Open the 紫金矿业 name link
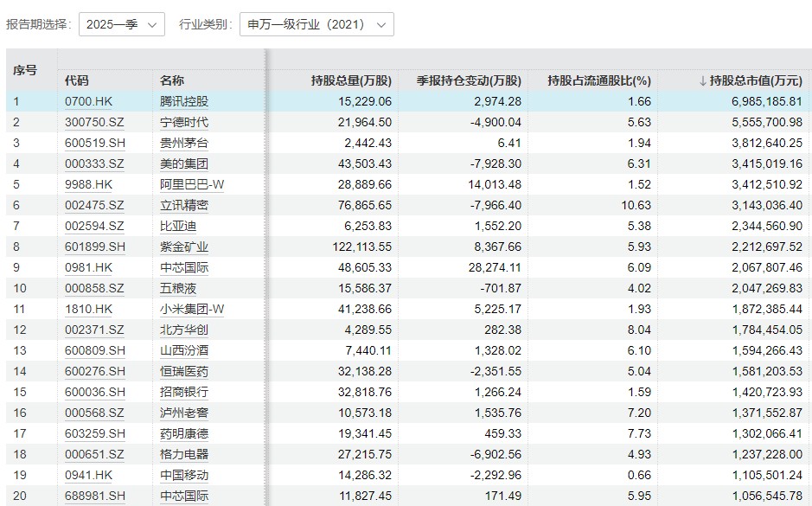The width and height of the screenshot is (812, 506). 184,247
